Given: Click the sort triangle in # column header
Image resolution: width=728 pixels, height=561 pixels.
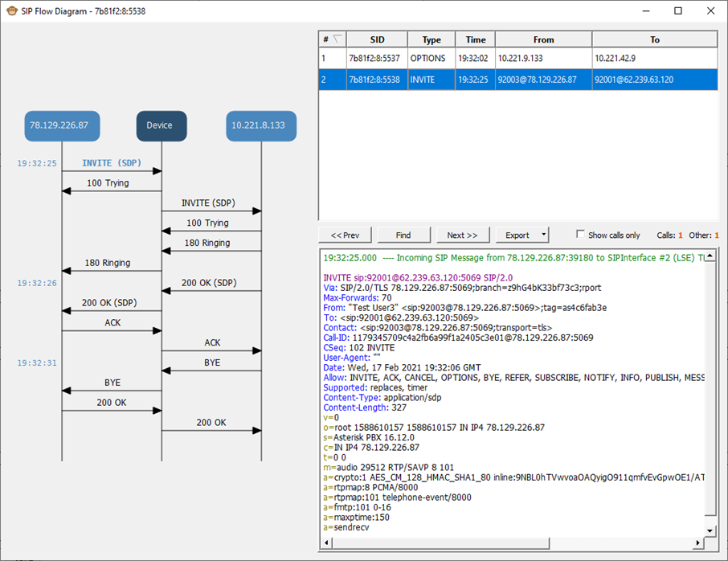Looking at the screenshot, I should [337, 39].
